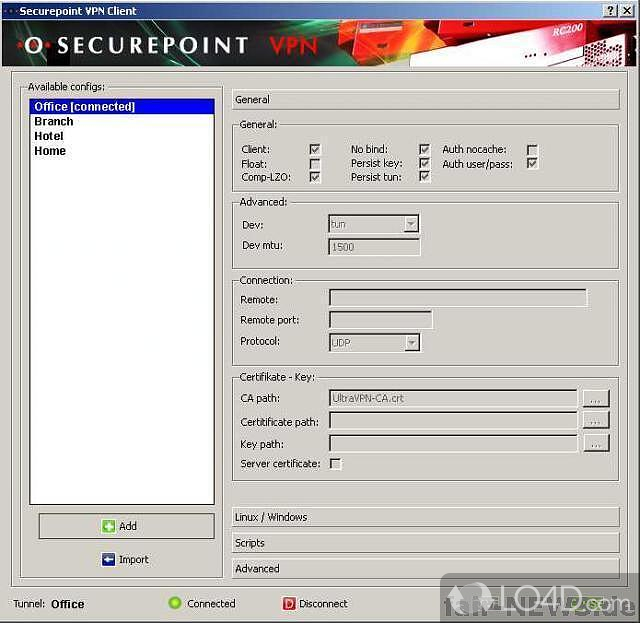Select the Home config
This screenshot has height=623, width=640.
[122, 151]
